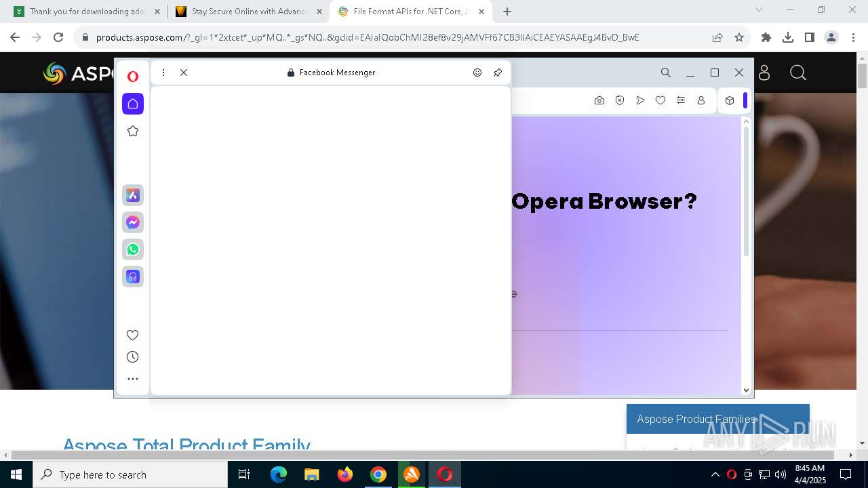Viewport: 868px width, 488px height.
Task: Take a snapshot with Opera camera icon
Action: [x=599, y=100]
